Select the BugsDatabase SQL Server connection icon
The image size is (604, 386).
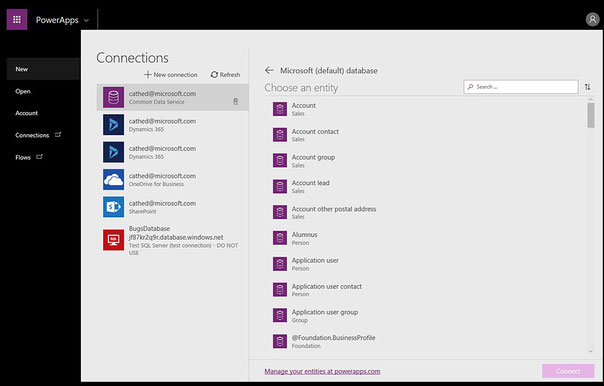coord(113,240)
